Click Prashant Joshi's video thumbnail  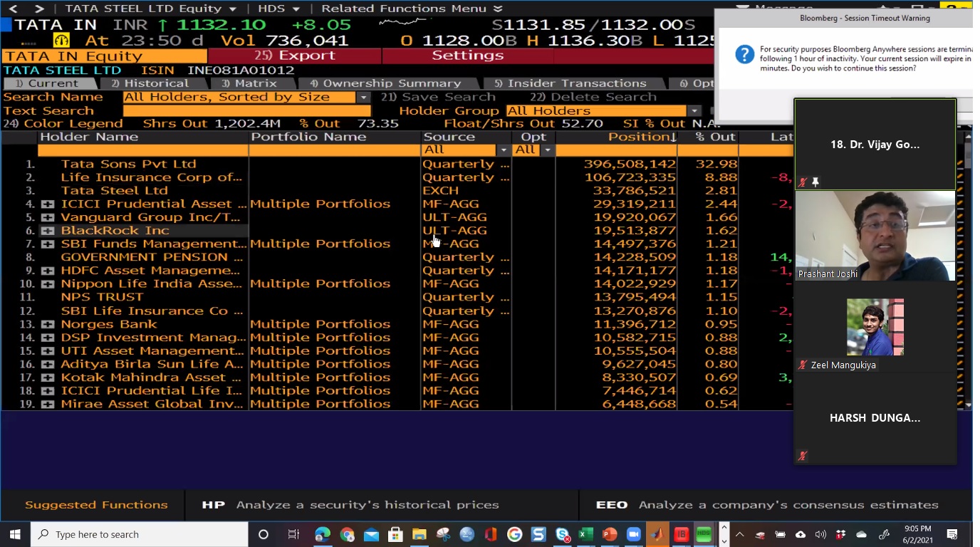coord(875,236)
